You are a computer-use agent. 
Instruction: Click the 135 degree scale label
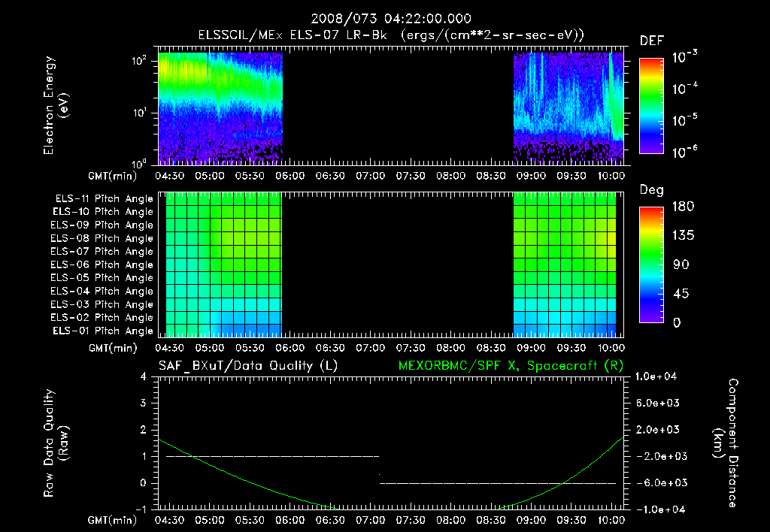(x=683, y=236)
